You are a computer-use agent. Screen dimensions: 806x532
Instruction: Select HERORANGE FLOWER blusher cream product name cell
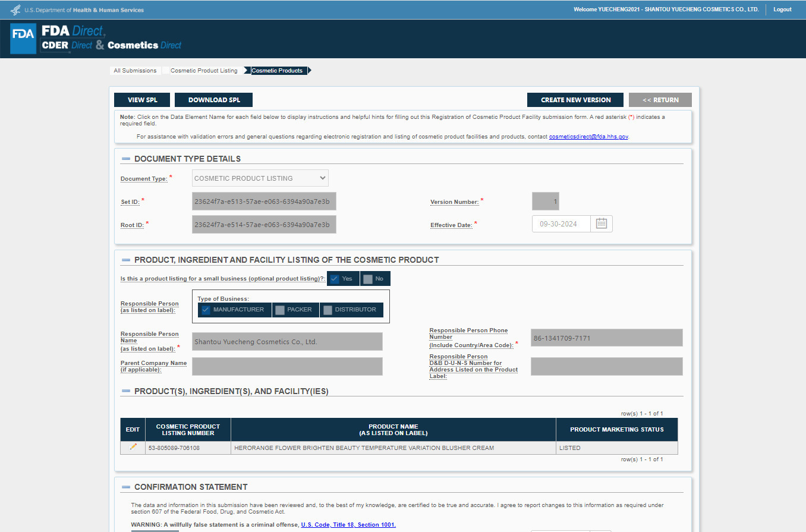coord(393,448)
